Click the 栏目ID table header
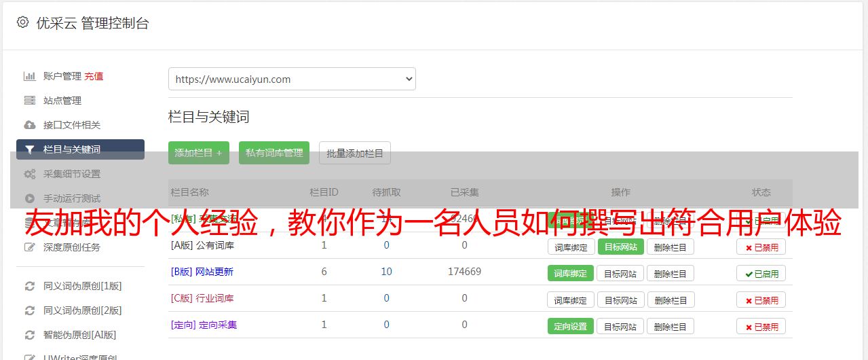Viewport: 868px width, 360px height. tap(324, 192)
